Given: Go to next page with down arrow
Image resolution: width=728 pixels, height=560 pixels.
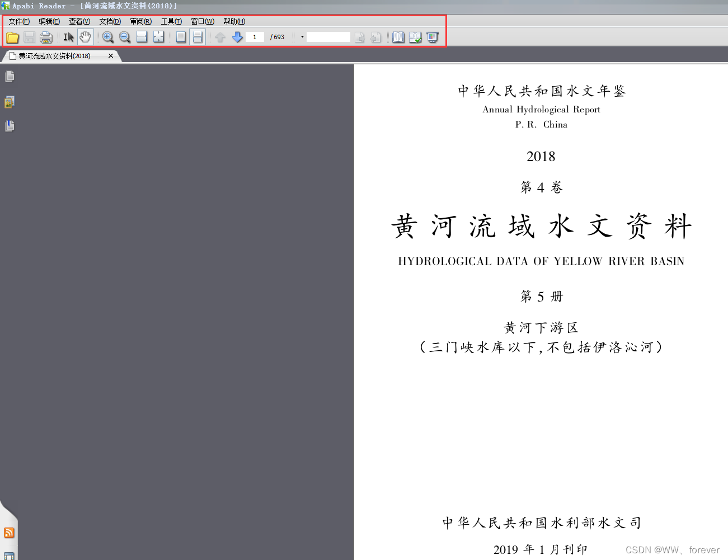Looking at the screenshot, I should pyautogui.click(x=237, y=37).
